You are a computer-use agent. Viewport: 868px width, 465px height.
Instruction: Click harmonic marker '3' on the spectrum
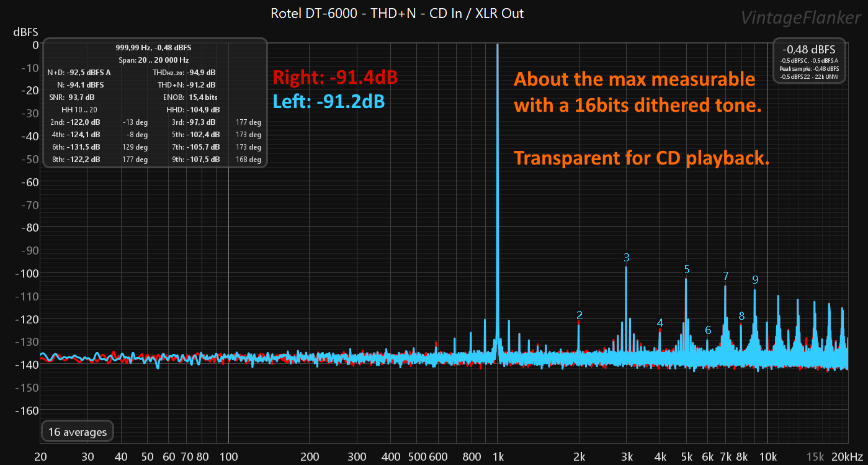tap(627, 257)
